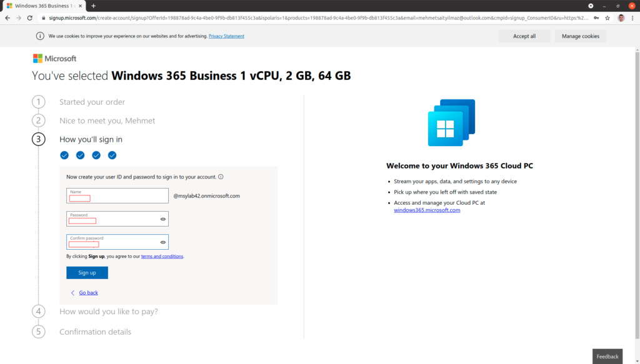Image resolution: width=640 pixels, height=364 pixels.
Task: Open windows365.microsoft.com link
Action: point(427,210)
